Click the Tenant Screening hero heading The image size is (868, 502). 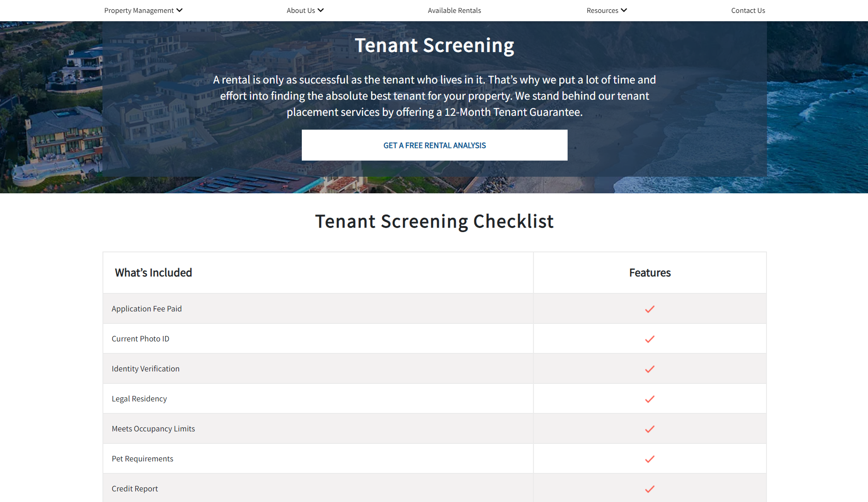click(434, 46)
